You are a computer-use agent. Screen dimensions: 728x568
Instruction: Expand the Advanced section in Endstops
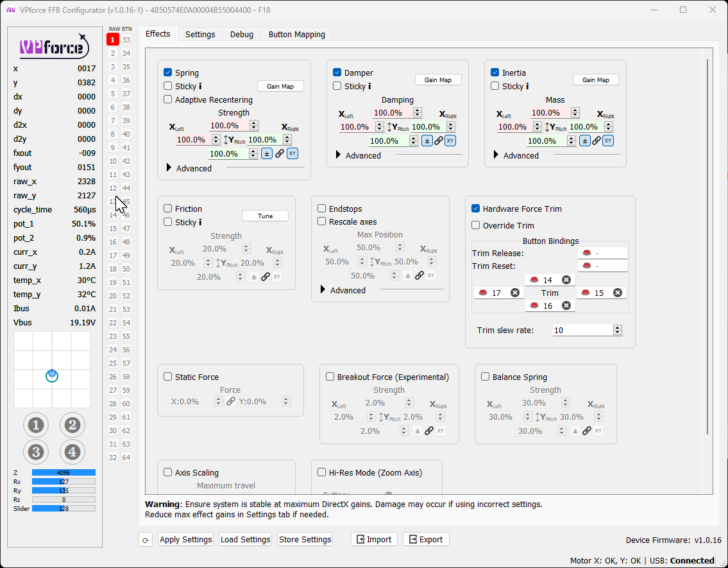pyautogui.click(x=323, y=289)
